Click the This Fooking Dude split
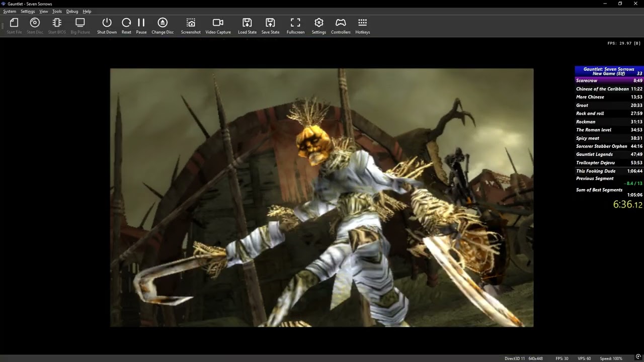Screen dimensions: 644x362 609,171
